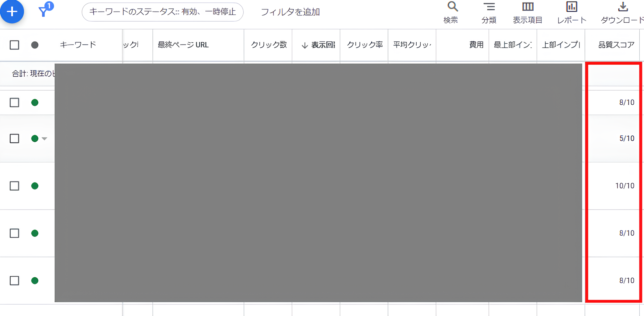Check the last keyword row checkbox

click(14, 281)
